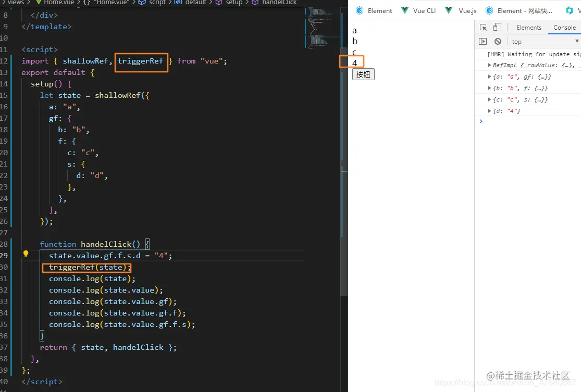Switch to the Elements tab in DevTools

coord(529,28)
